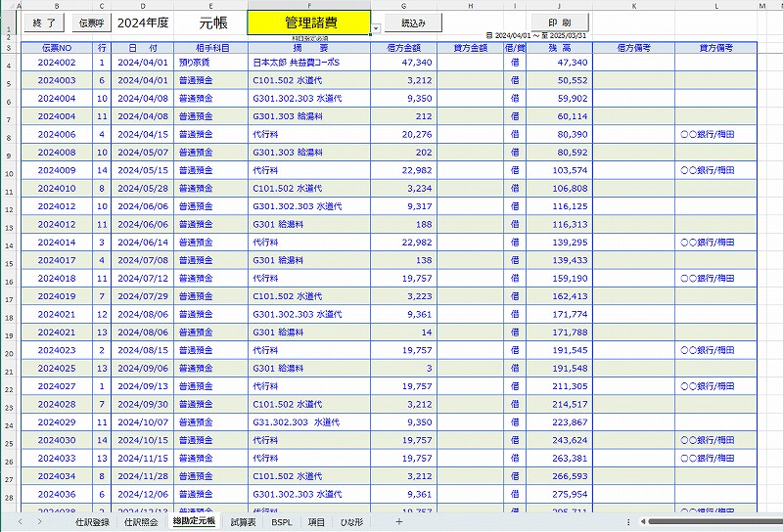Screen dimensions: 783x532
Task: Select voucher number 2024002 cell
Action: [58, 62]
